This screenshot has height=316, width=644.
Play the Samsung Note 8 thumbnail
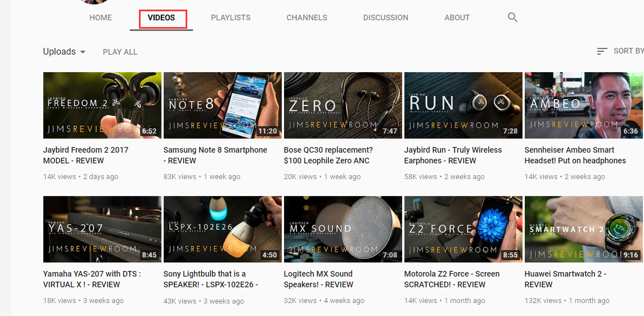pos(222,105)
